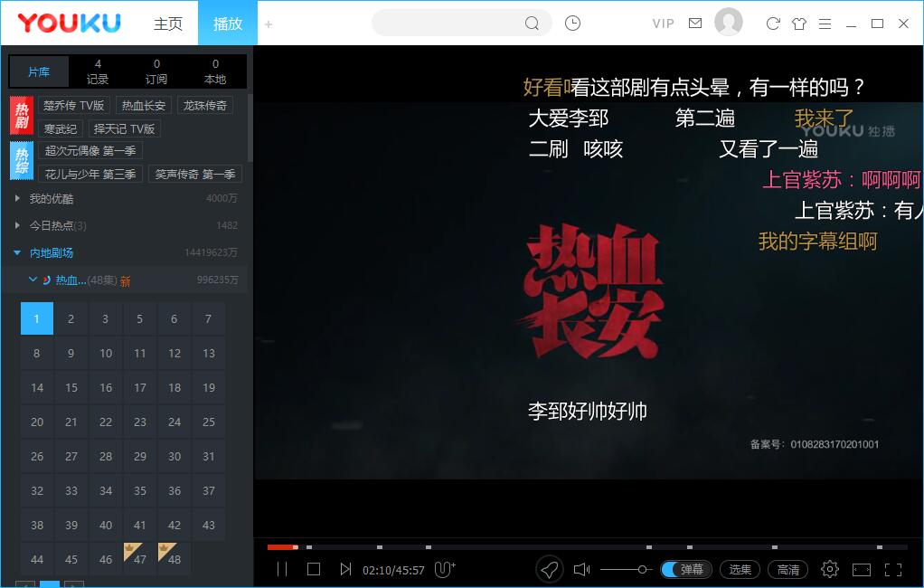Open the main menu hamburger icon
The height and width of the screenshot is (588, 924).
coord(825,24)
